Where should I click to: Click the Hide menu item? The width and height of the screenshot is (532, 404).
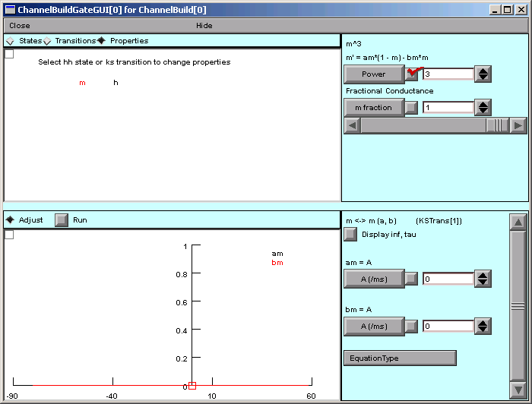point(204,25)
